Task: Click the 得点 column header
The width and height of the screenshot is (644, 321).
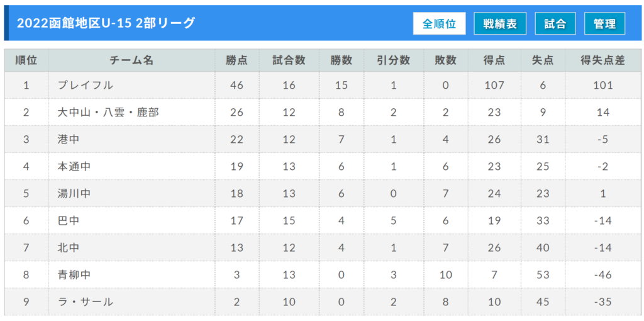Action: click(494, 60)
